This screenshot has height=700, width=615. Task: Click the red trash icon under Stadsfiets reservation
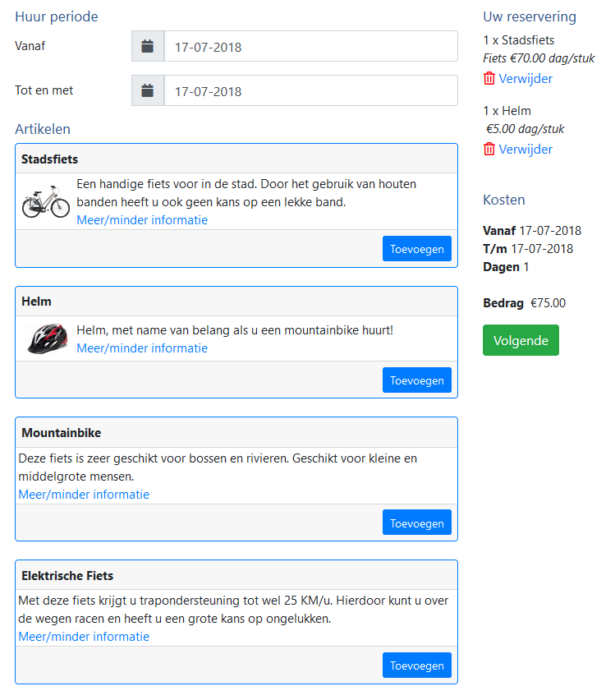coord(489,78)
